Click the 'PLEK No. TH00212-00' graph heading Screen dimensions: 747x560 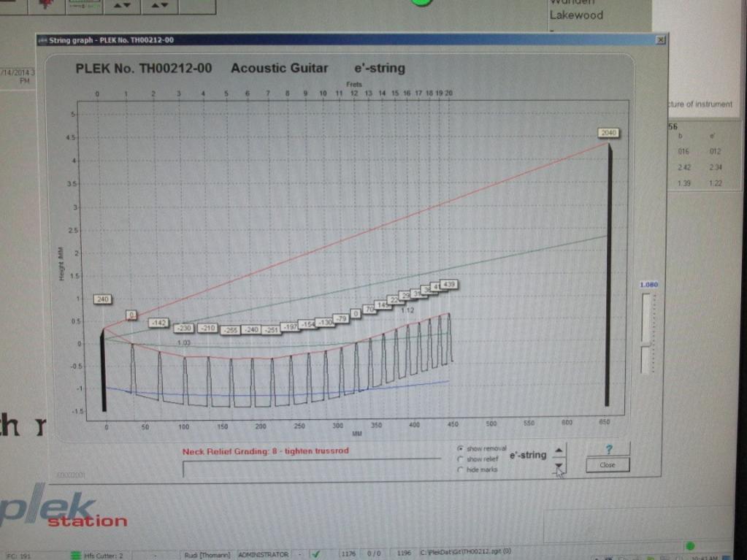tap(143, 68)
